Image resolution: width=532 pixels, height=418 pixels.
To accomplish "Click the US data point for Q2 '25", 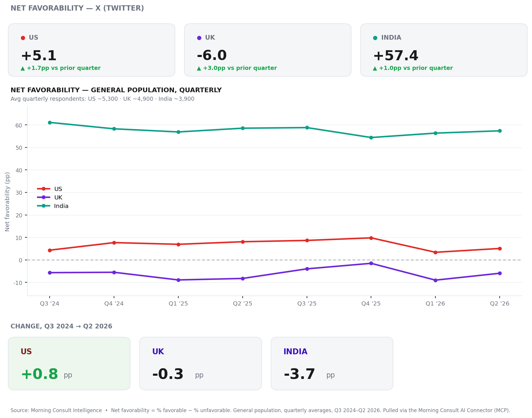I will [243, 242].
